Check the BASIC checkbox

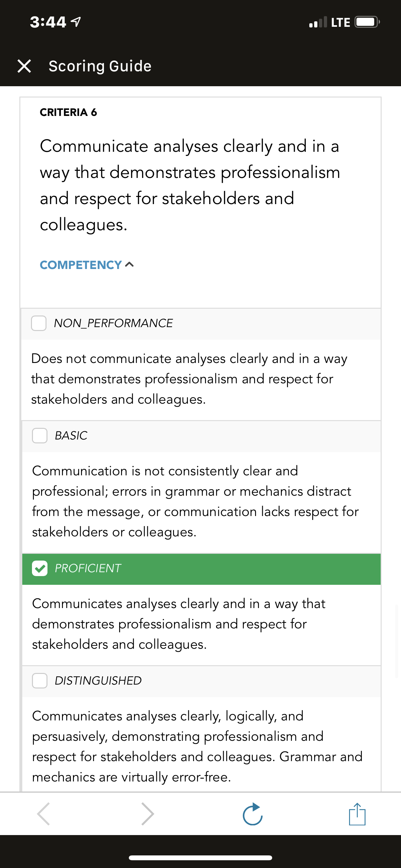tap(40, 436)
